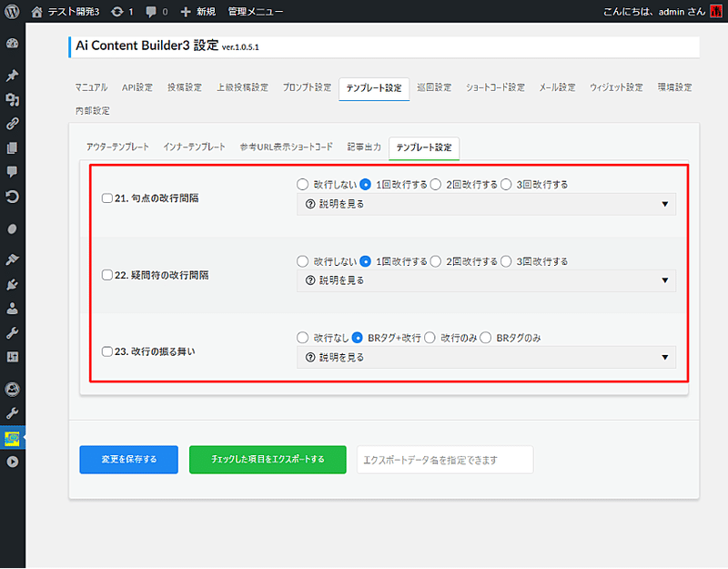Open Posts via the pushpin sidebar icon

click(x=13, y=76)
